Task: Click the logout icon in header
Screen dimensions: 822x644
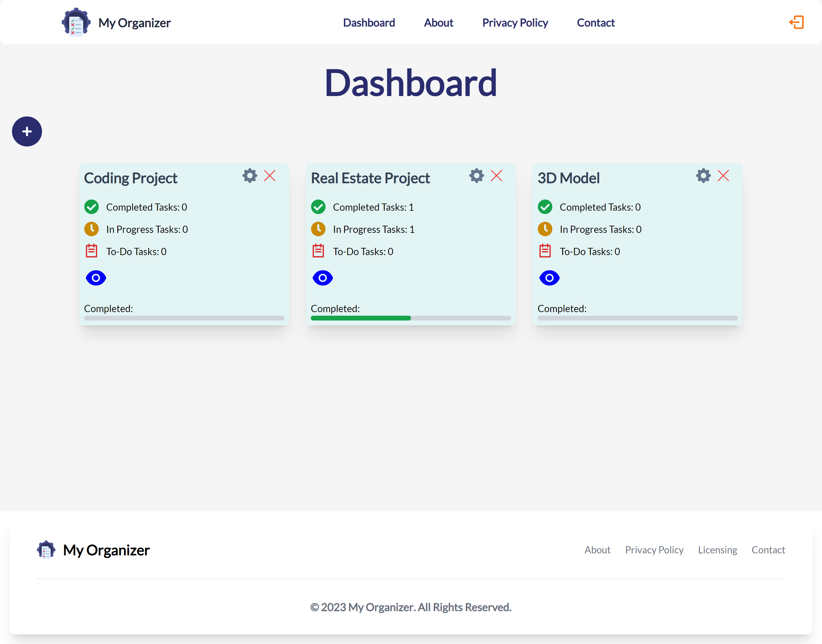Action: [796, 22]
